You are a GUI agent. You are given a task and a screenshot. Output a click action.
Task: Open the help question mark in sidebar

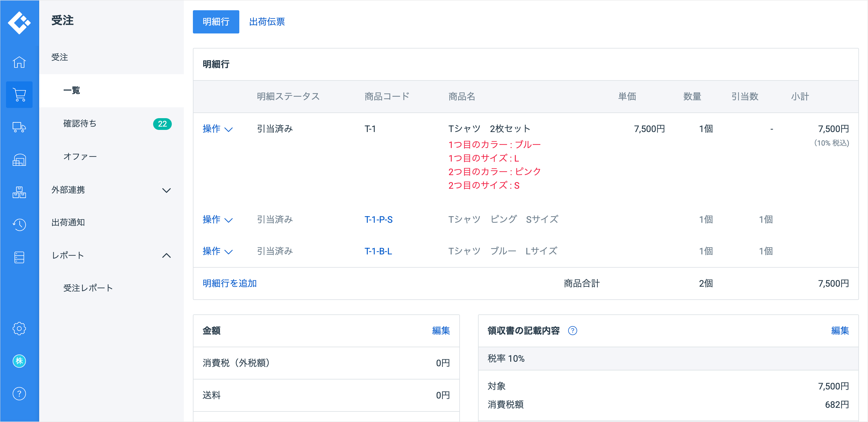pyautogui.click(x=19, y=393)
